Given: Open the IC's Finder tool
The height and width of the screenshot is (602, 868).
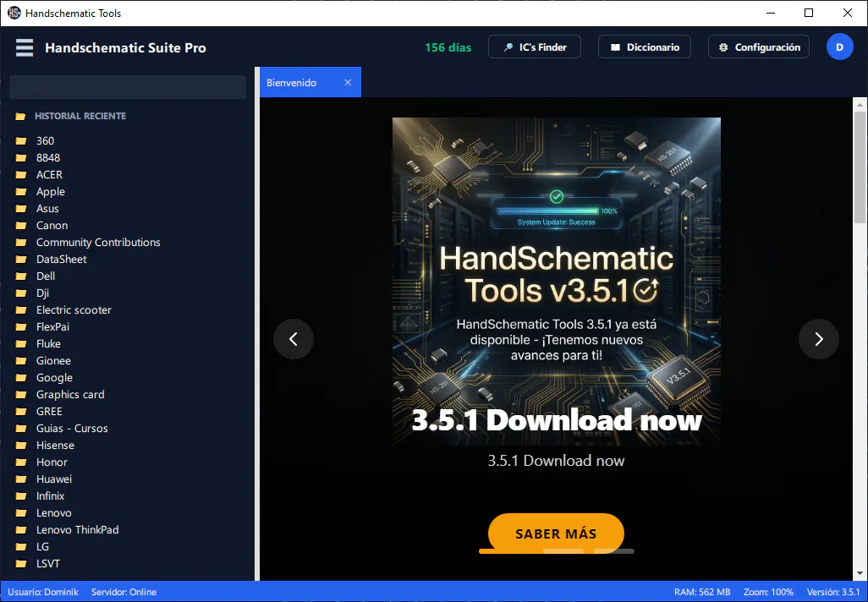Looking at the screenshot, I should (534, 47).
